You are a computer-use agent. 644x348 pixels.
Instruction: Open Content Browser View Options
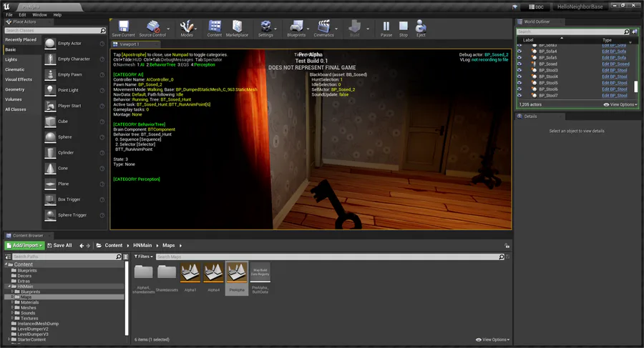click(492, 340)
